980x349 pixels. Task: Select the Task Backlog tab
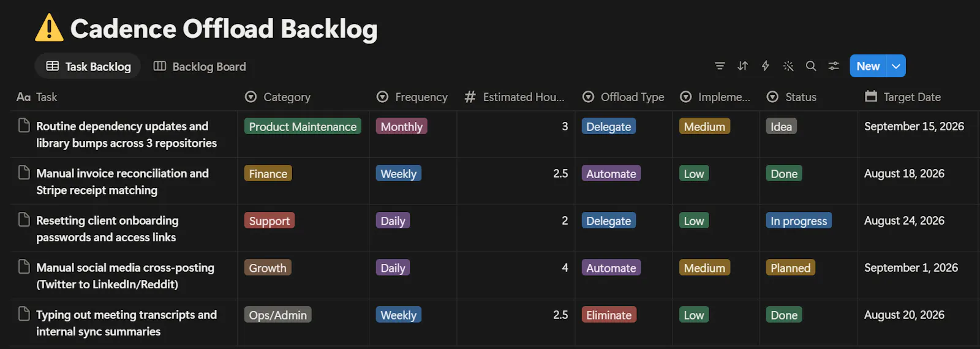pos(88,66)
